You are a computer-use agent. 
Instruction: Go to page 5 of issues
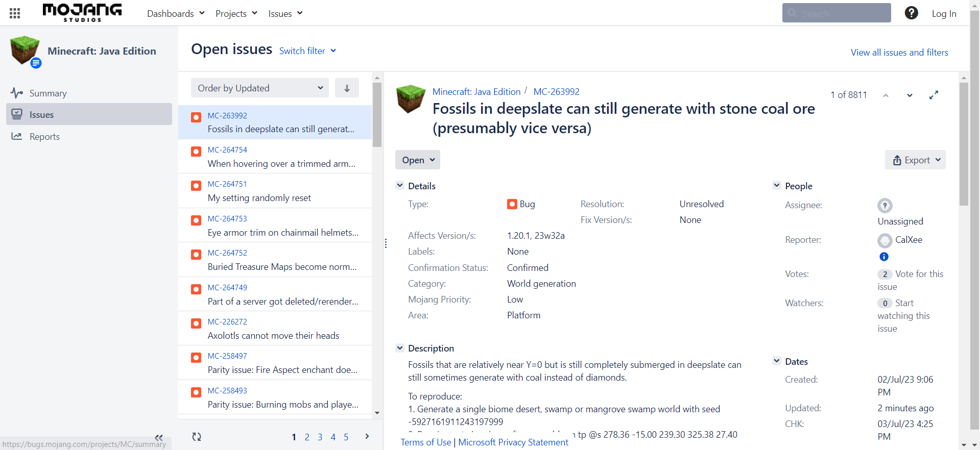pos(346,437)
